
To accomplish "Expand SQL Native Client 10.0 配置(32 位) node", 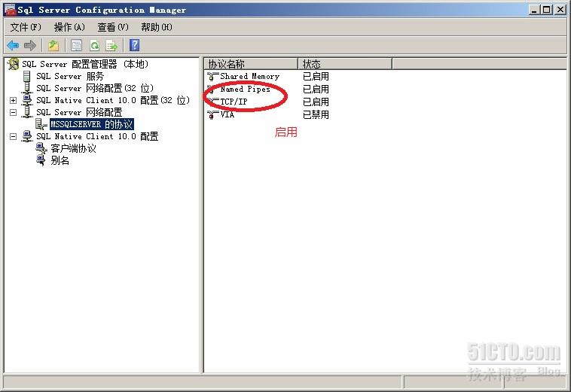I will (13, 100).
